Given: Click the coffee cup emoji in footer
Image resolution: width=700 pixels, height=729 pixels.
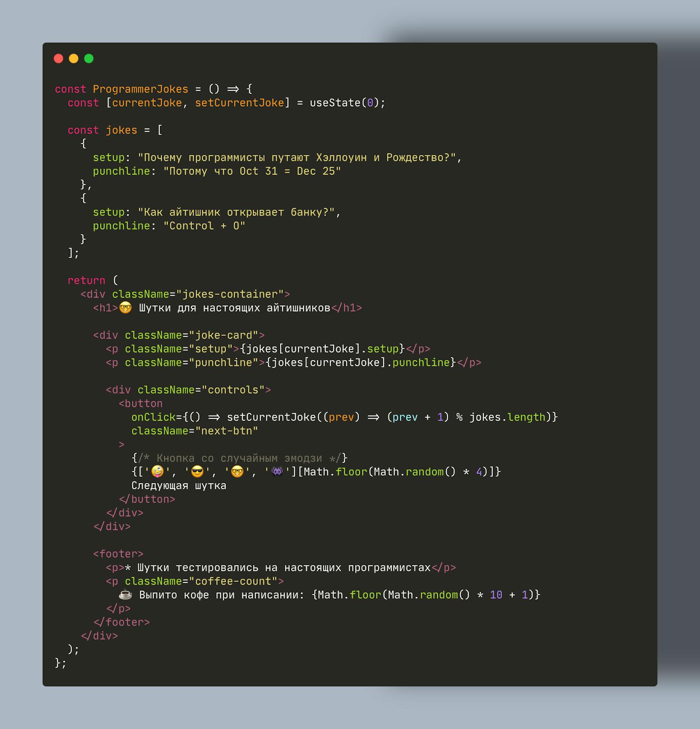Looking at the screenshot, I should tap(125, 595).
